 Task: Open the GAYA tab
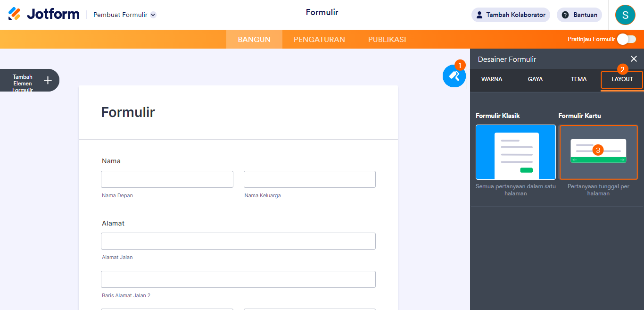click(535, 79)
